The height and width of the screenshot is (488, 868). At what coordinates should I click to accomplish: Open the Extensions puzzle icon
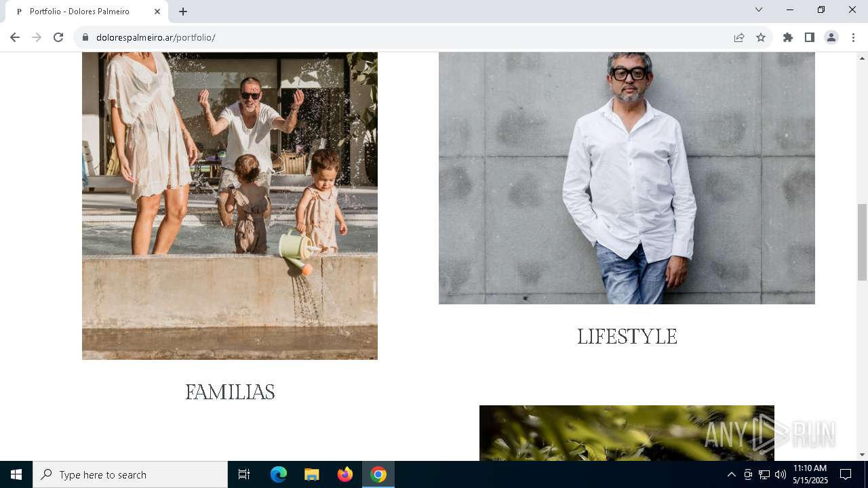[788, 37]
